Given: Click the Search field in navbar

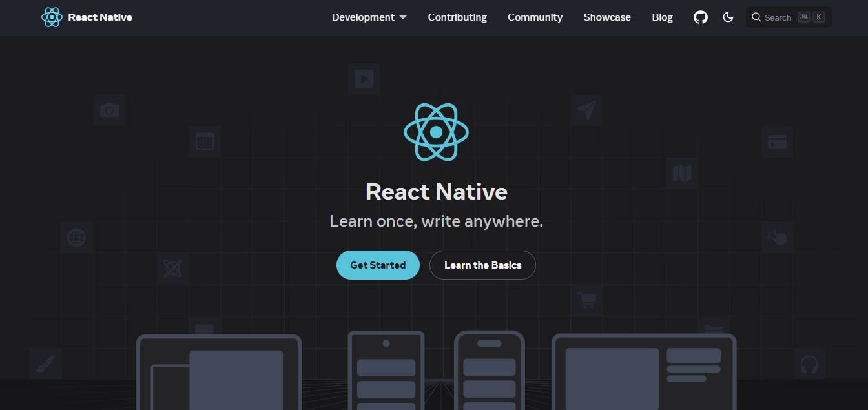Looking at the screenshot, I should (789, 17).
